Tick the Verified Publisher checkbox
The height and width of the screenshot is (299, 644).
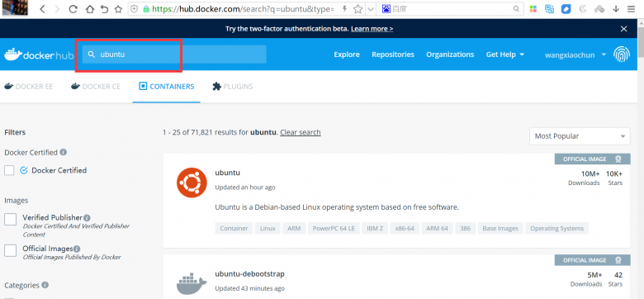point(10,219)
